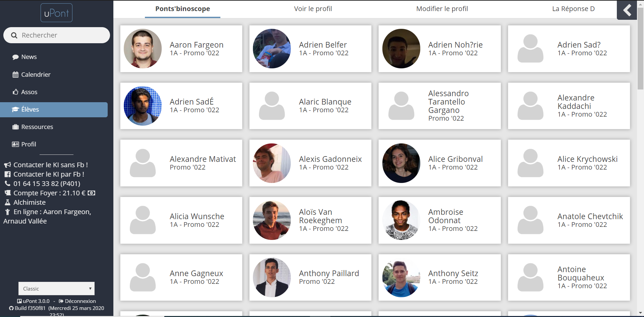Screen dimensions: 644x317
Task: Click Contacter le KI par Fb link
Action: tap(49, 174)
